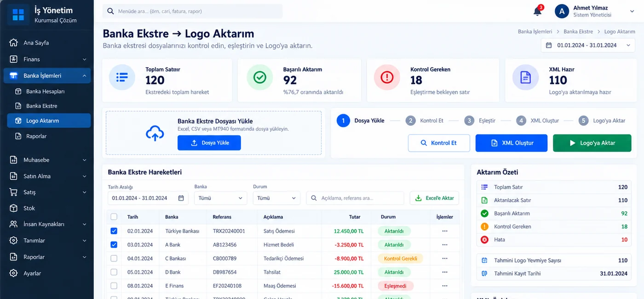This screenshot has height=299, width=644.
Task: Open row actions for C Bankası CB000789
Action: (444, 259)
